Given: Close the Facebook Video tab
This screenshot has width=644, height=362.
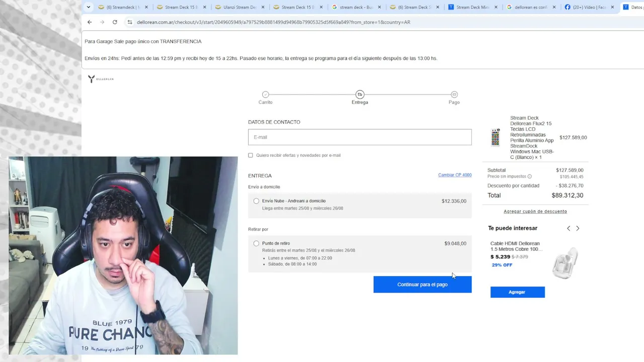Looking at the screenshot, I should click(612, 7).
